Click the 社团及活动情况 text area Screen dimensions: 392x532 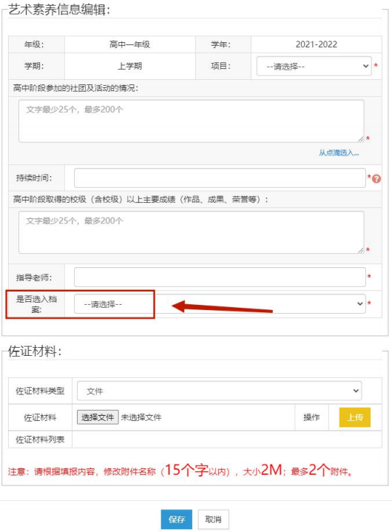[192, 121]
